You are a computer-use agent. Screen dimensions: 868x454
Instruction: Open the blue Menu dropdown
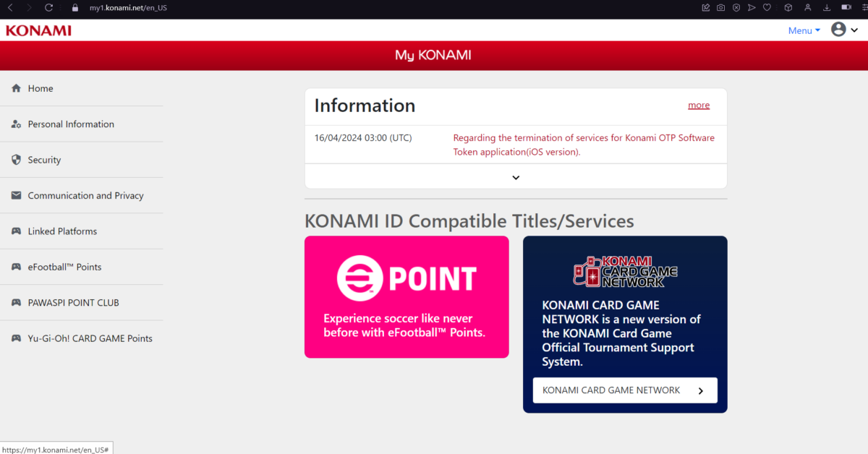(804, 30)
